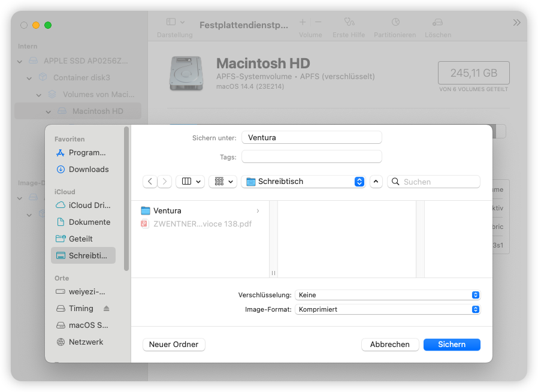
Task: Collapse the APPLE SSD disk tree item
Action: coord(20,62)
